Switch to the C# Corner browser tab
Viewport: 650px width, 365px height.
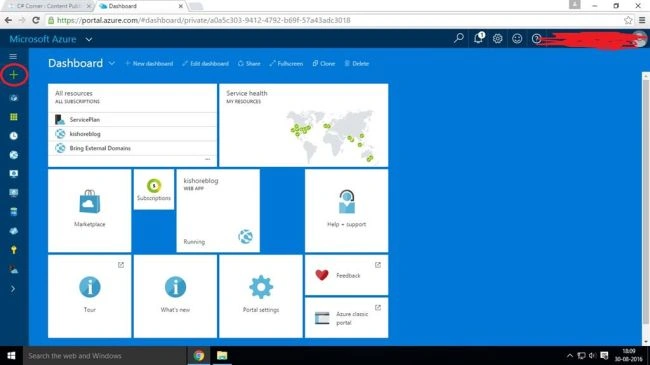tap(48, 6)
